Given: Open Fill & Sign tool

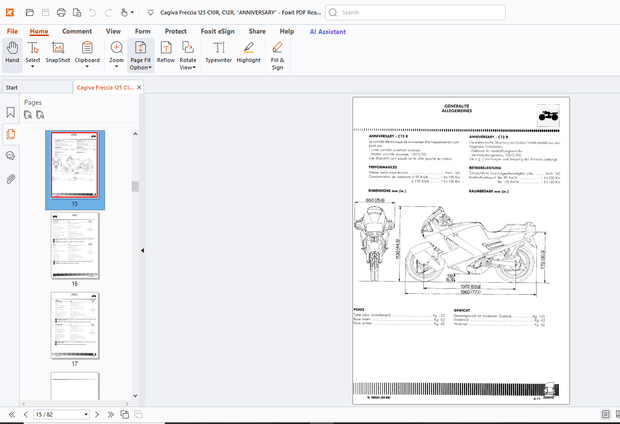Looking at the screenshot, I should coord(277,55).
